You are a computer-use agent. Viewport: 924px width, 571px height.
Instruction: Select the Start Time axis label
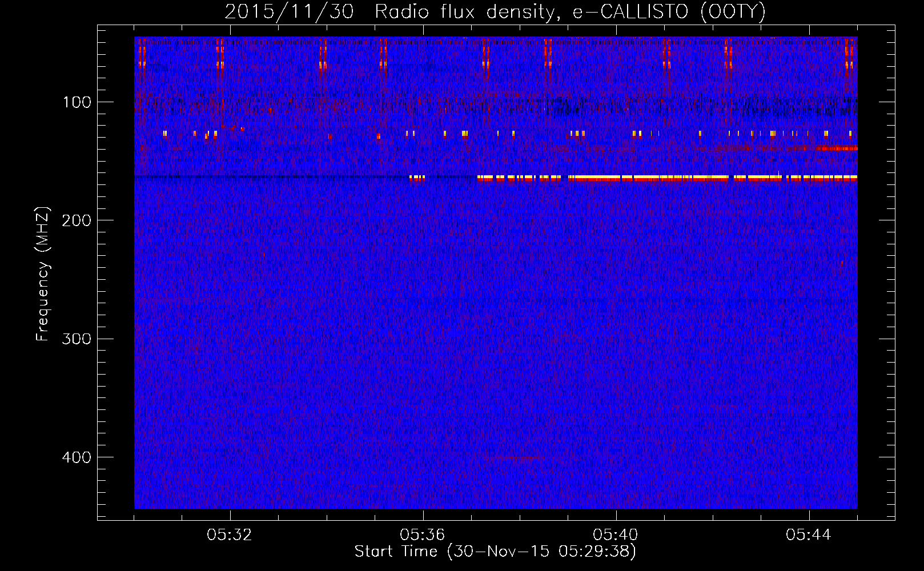click(x=495, y=552)
